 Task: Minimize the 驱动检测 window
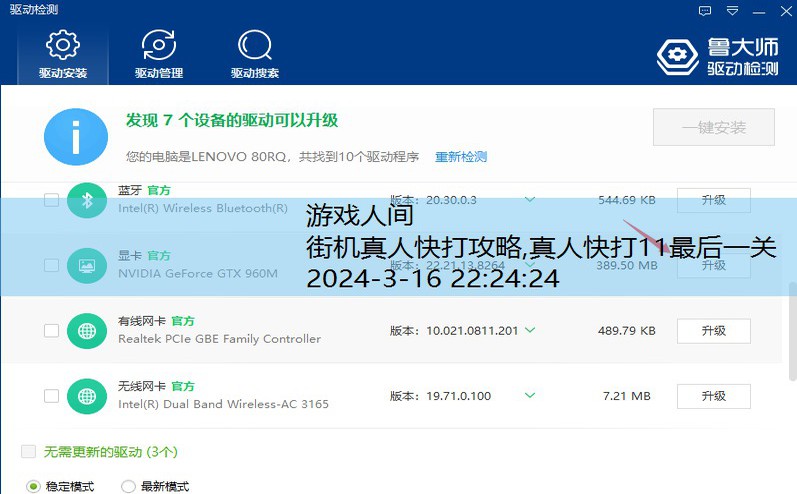click(759, 12)
